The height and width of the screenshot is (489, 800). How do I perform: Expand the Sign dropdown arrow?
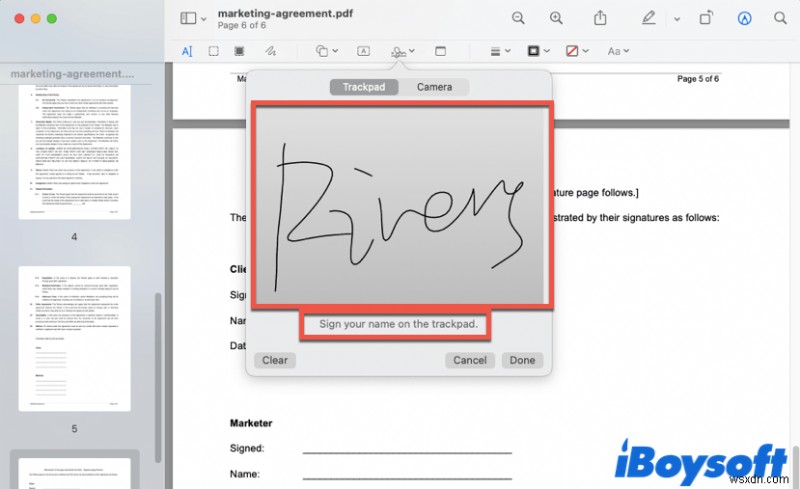[412, 51]
